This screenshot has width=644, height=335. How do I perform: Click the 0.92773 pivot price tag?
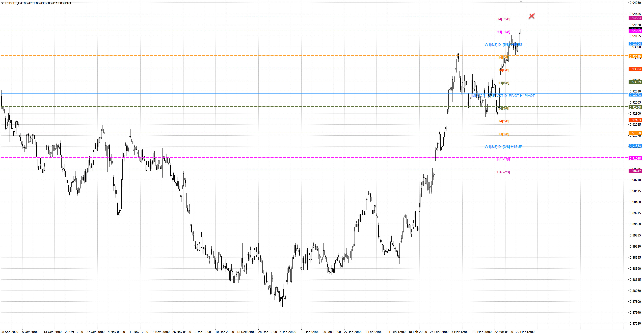pyautogui.click(x=635, y=94)
